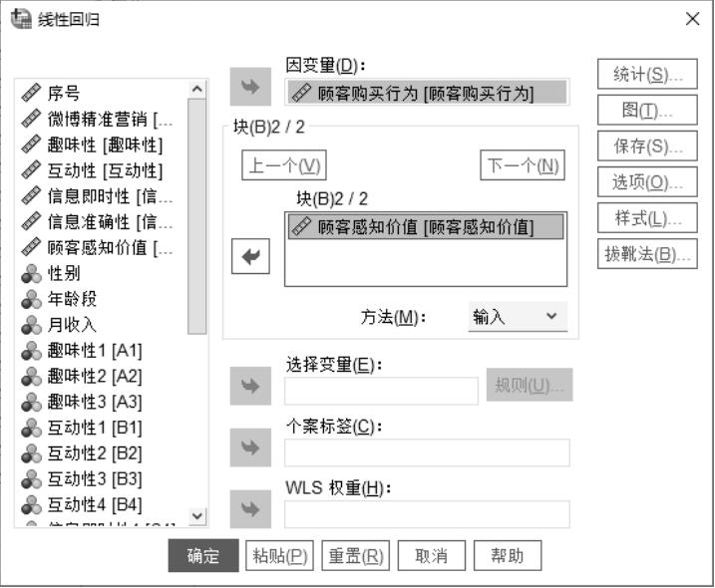Select the 互动性1 [B1] variable

[103, 428]
